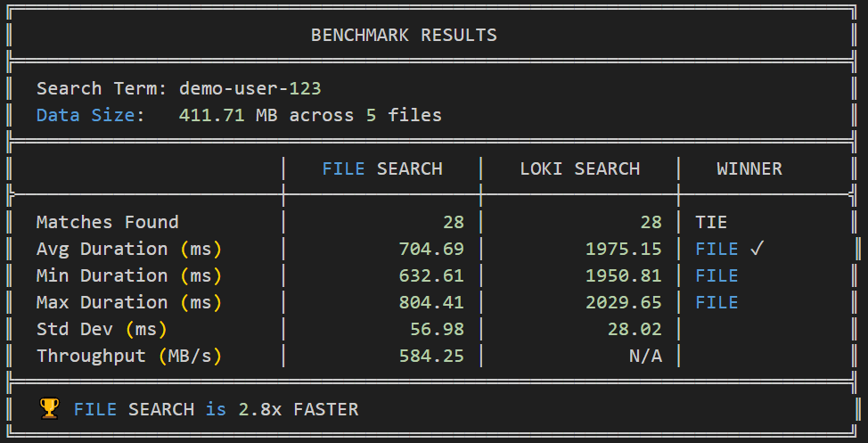Click the N/A throughput value
The height and width of the screenshot is (443, 868).
[x=645, y=356]
